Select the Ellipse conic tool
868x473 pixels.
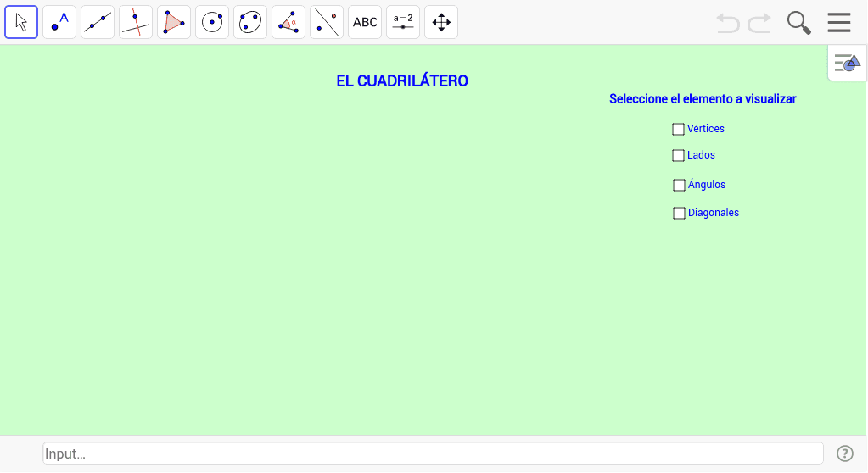(250, 22)
